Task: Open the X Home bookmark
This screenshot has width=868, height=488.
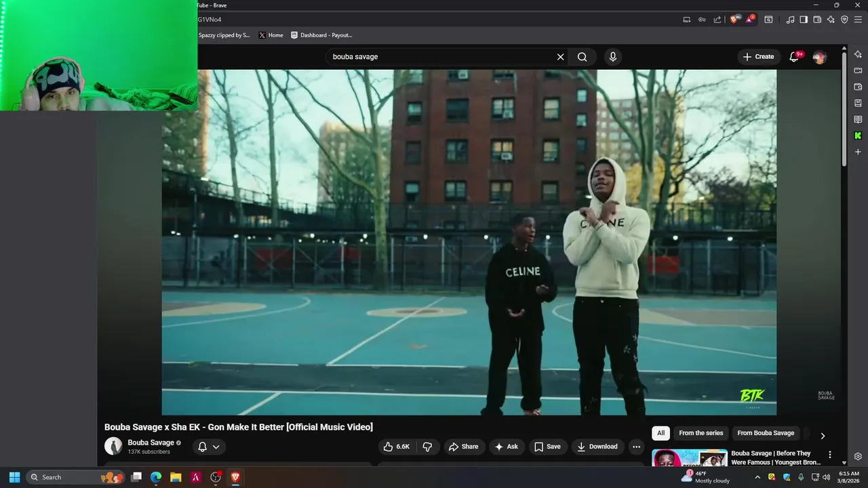Action: [x=271, y=35]
